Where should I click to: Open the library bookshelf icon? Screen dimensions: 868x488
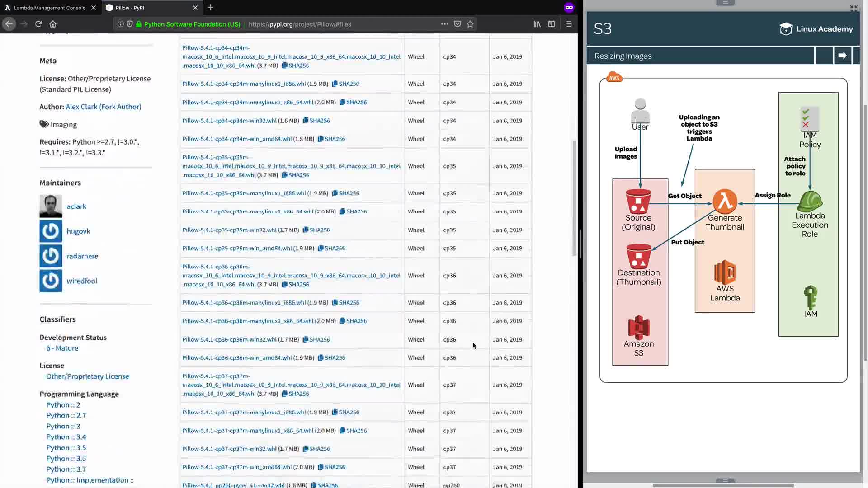pos(537,24)
